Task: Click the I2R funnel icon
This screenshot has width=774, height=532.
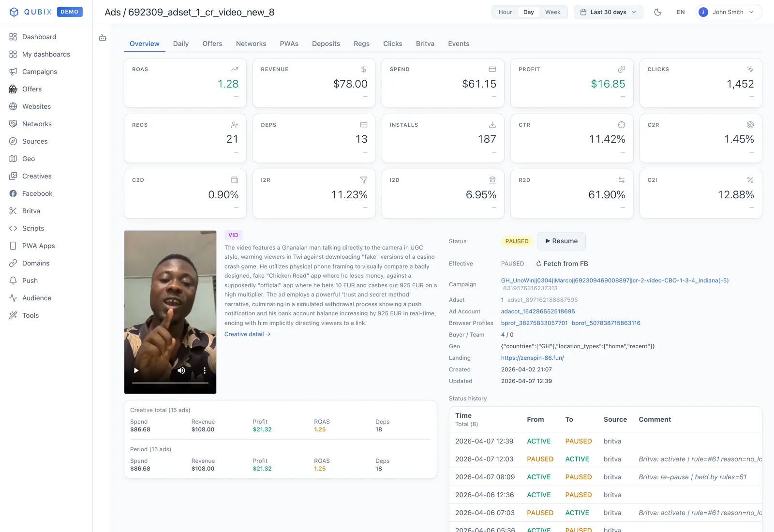Action: 364,180
